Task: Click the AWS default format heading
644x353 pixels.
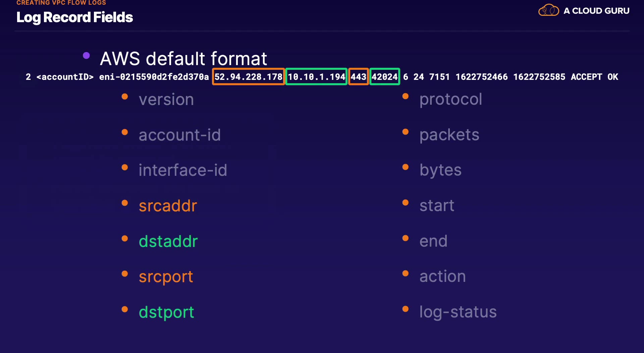Action: [x=183, y=59]
